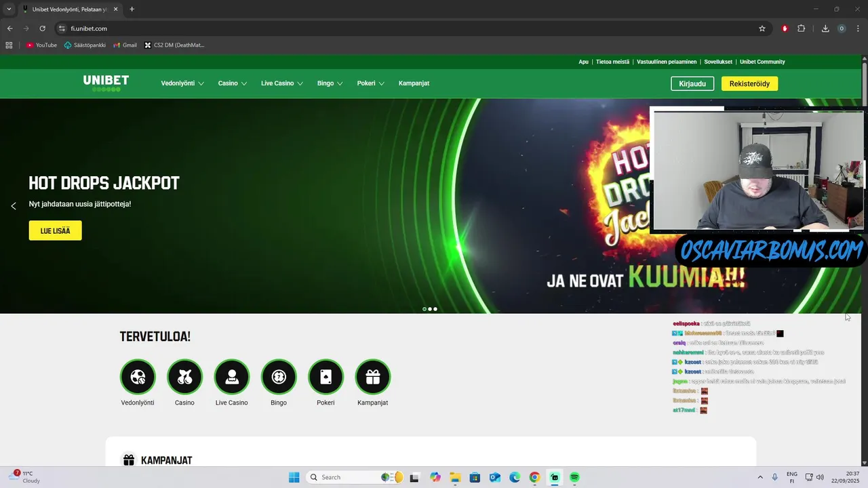Open the Casino cherries icon
868x488 pixels.
[x=184, y=377]
